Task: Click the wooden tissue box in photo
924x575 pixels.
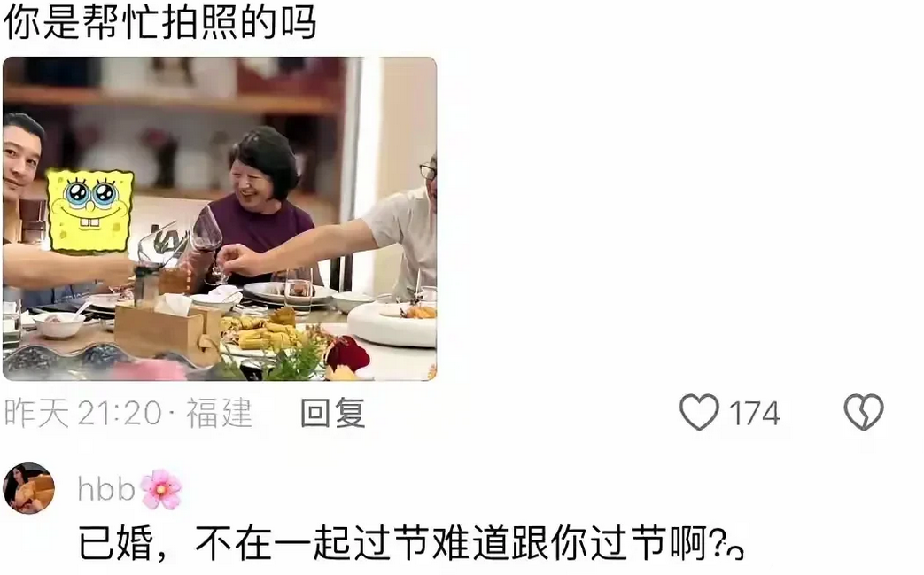Action: pyautogui.click(x=168, y=330)
